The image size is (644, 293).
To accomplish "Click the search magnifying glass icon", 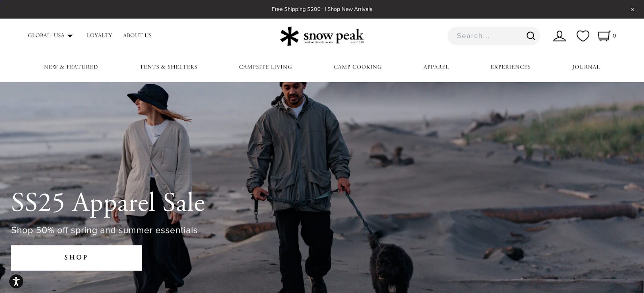I will click(531, 36).
